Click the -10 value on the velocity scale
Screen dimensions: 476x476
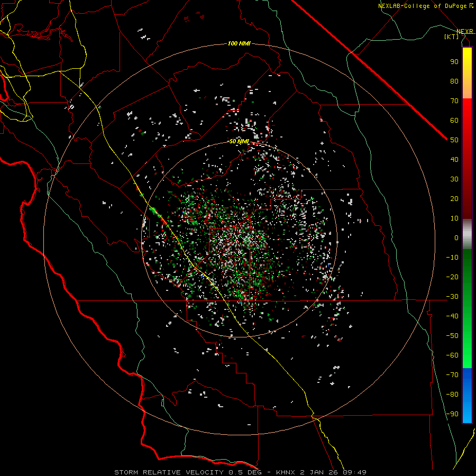452,258
